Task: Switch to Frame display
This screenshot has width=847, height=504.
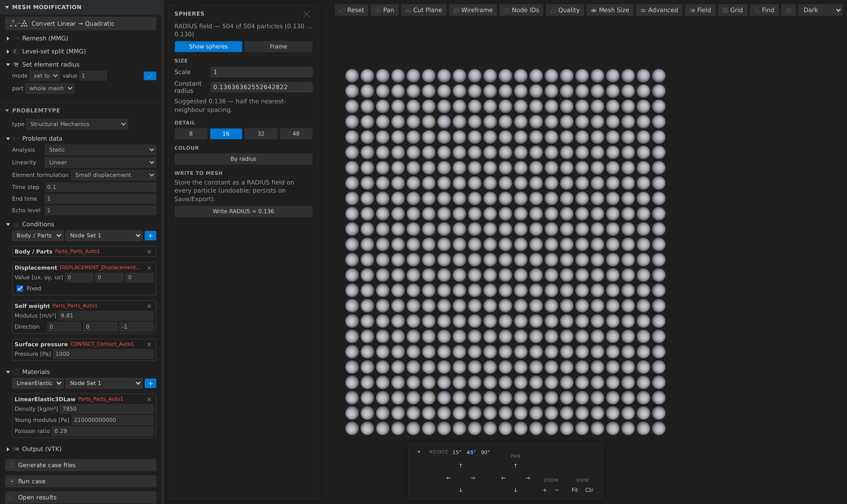Action: point(278,47)
